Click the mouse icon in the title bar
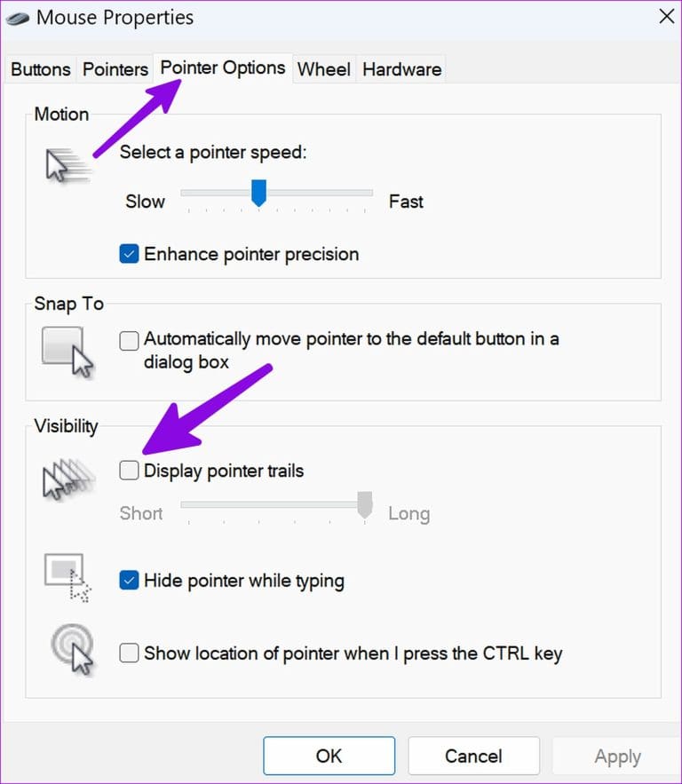Screen dimensions: 682x784 pos(15,17)
